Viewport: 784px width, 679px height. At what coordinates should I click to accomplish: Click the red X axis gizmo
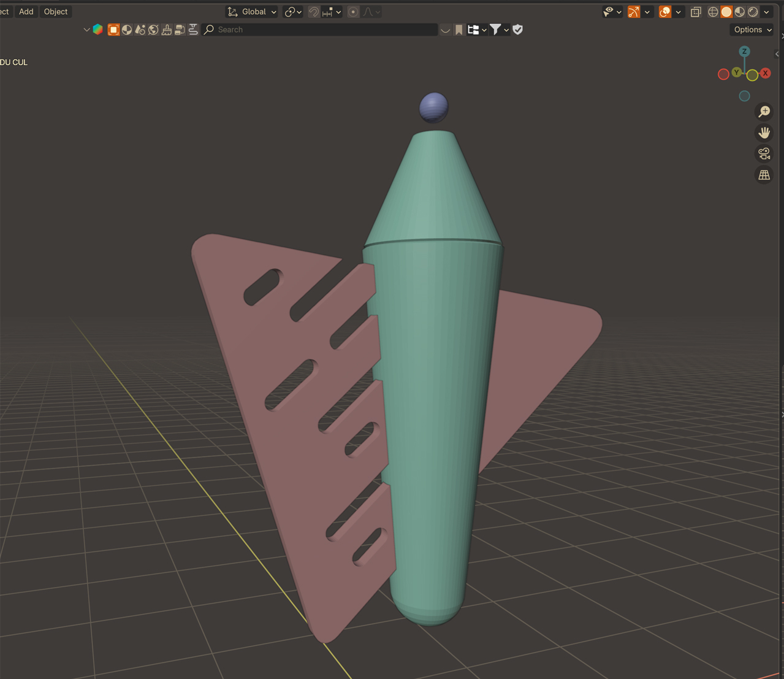(x=766, y=73)
